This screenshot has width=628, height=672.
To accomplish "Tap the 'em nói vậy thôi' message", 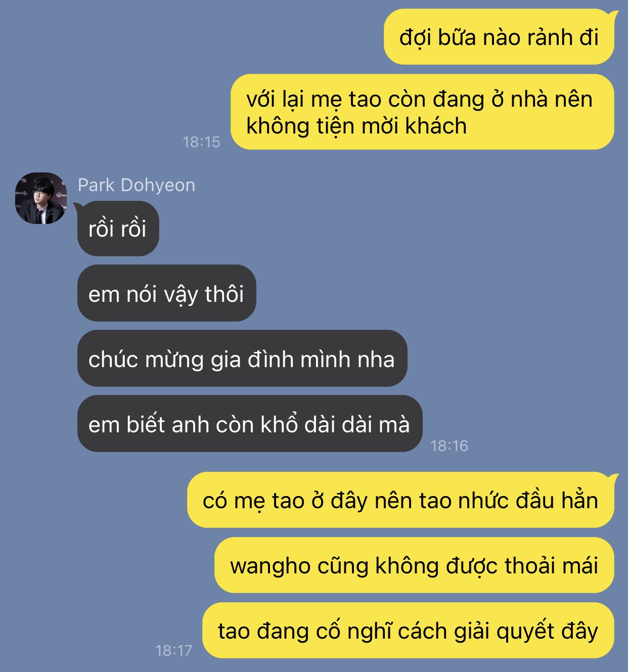I will (167, 293).
